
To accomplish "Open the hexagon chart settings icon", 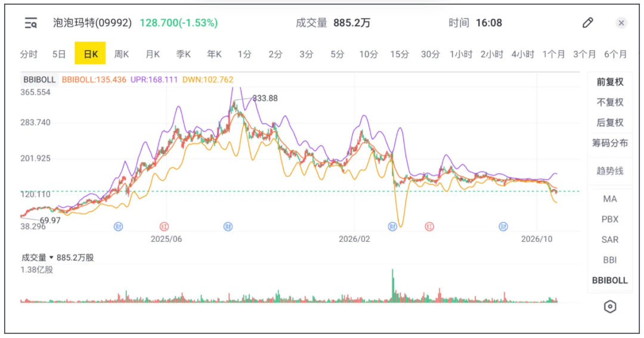I will 610,307.
